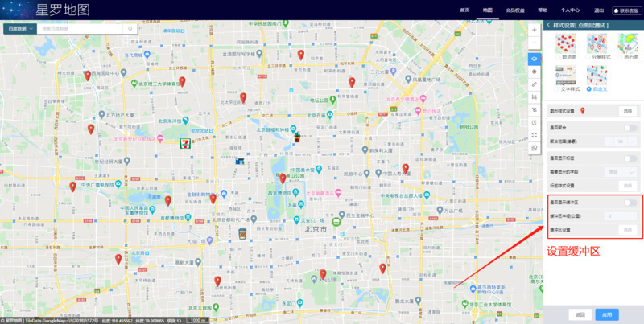Click the 7-Eleven logo marker on map

point(185,143)
